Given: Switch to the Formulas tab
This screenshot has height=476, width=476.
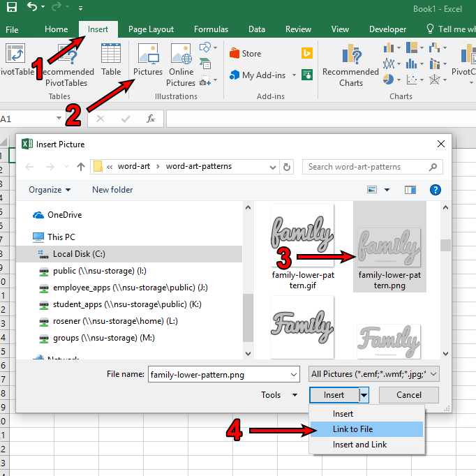Looking at the screenshot, I should [x=211, y=29].
